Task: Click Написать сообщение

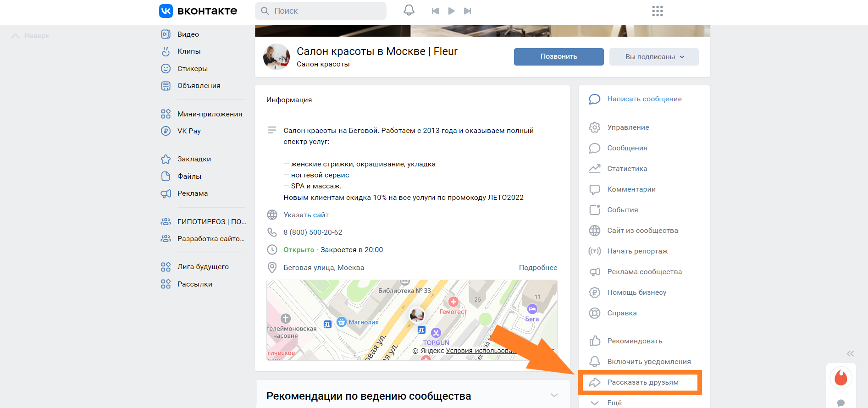Action: 644,99
